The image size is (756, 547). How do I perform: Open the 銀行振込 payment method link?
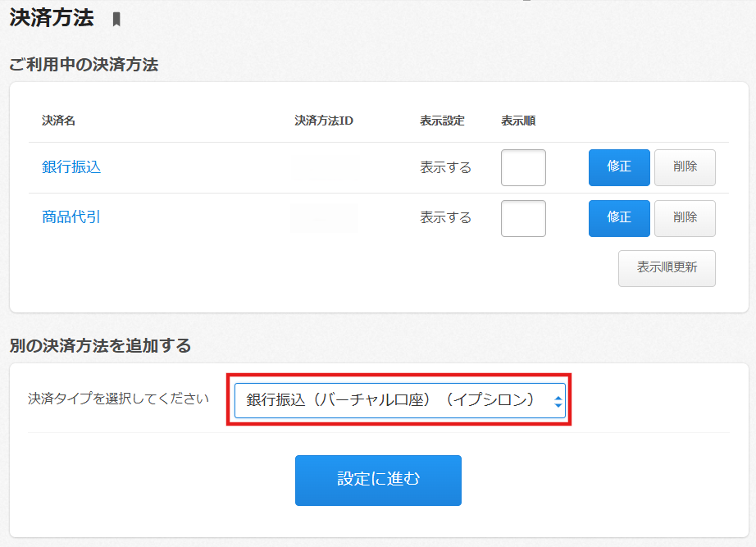(x=71, y=167)
